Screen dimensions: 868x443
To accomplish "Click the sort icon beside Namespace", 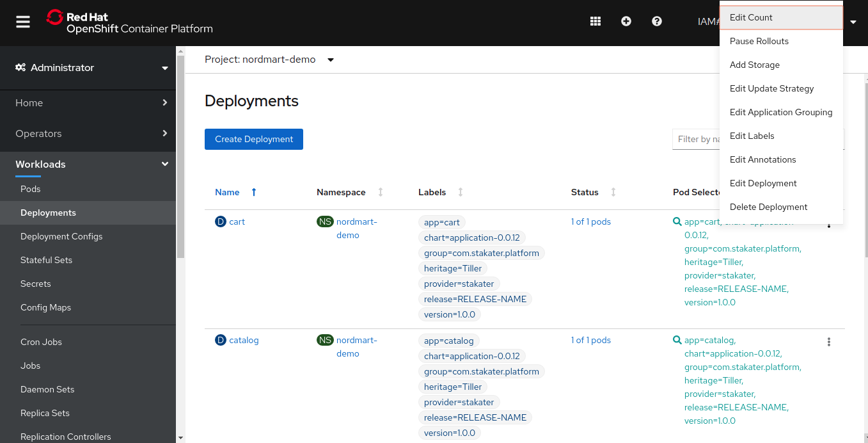I will (x=381, y=192).
